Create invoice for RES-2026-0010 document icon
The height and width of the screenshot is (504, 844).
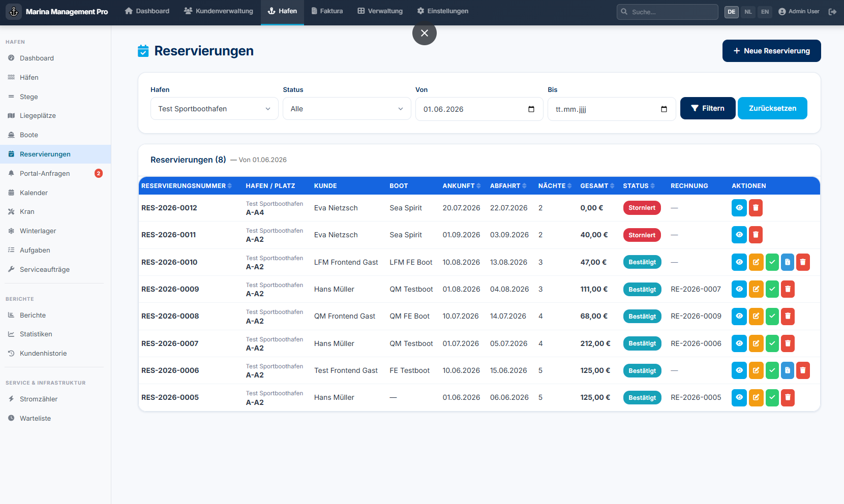788,262
